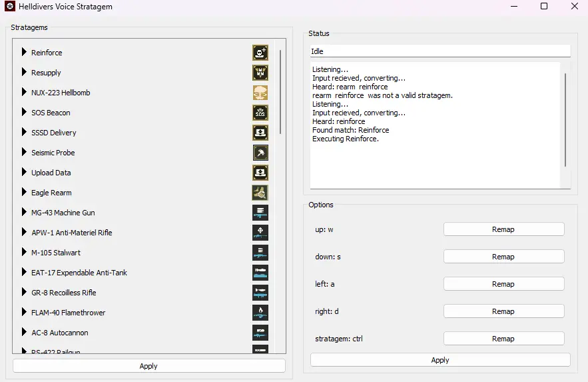Expand the EAT-17 Expendable Anti-Tank entry
This screenshot has width=588, height=382.
coord(24,272)
